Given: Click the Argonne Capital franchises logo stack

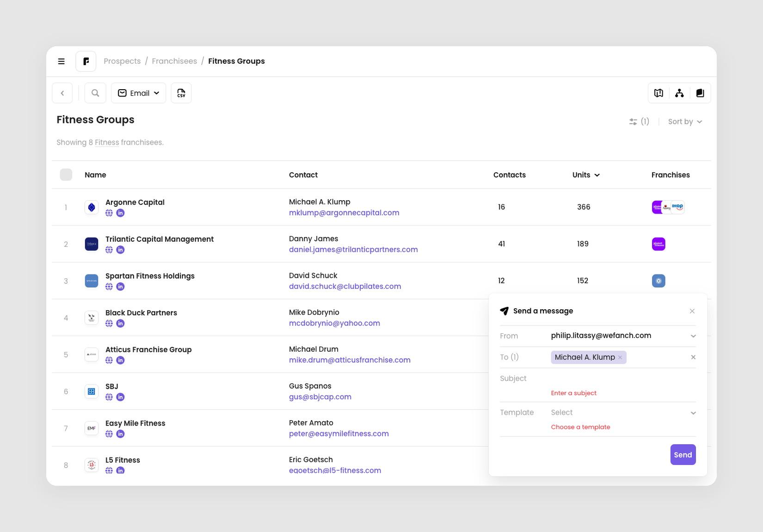Looking at the screenshot, I should (668, 207).
